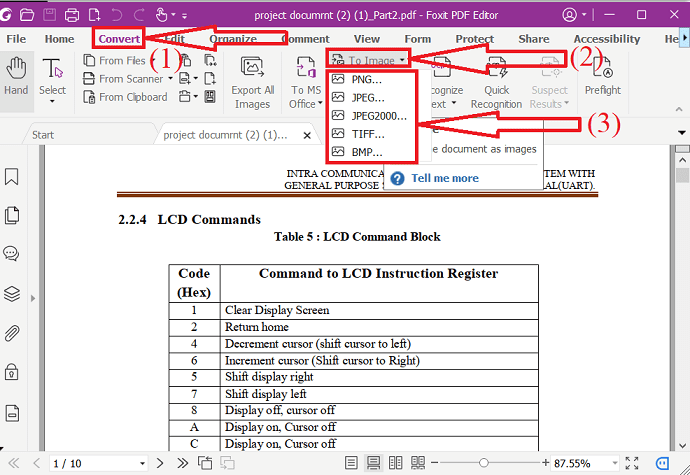
Task: Click the blank page with plus icon
Action: tap(210, 79)
